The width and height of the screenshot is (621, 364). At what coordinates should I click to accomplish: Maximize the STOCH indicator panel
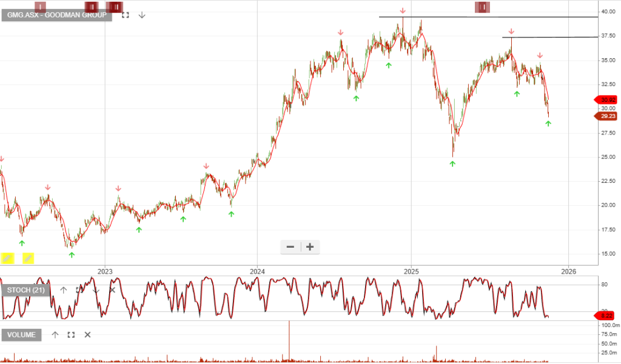[x=79, y=290]
